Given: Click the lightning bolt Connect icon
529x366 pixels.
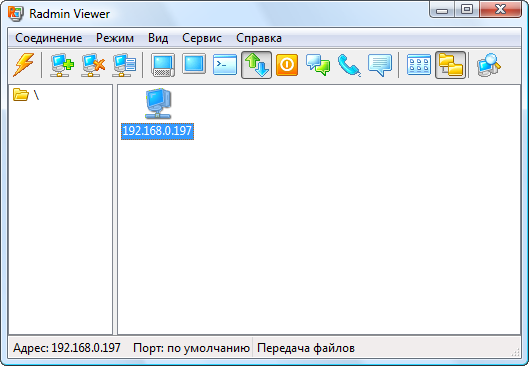Looking at the screenshot, I should coord(23,64).
